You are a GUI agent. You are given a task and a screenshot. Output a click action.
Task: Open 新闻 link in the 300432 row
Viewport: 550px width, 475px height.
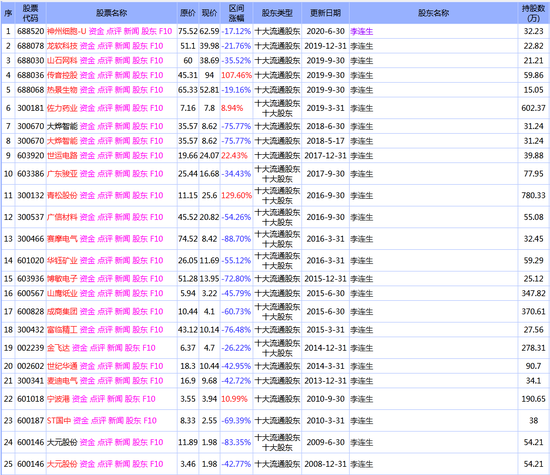122,330
